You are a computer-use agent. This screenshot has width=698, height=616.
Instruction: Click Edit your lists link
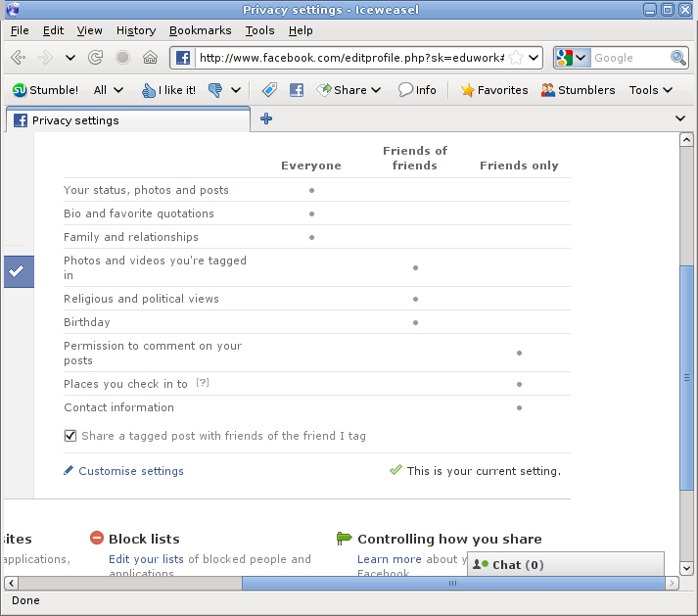pyautogui.click(x=146, y=559)
